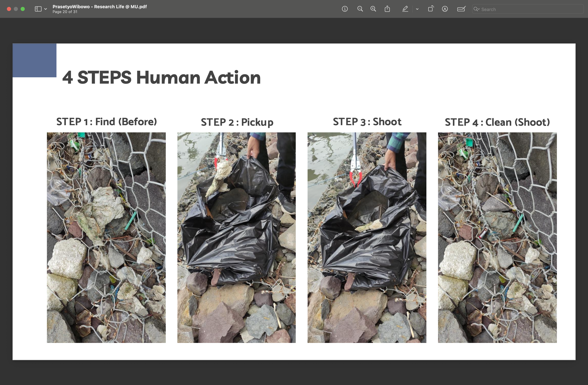
Task: Open the highlight color dropdown arrow
Action: click(x=417, y=9)
